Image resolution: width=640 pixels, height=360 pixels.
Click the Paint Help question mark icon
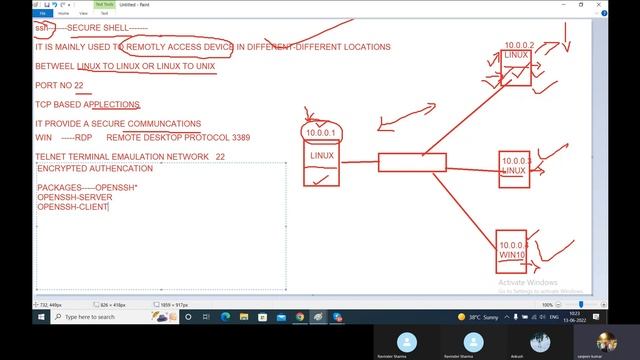coord(604,13)
